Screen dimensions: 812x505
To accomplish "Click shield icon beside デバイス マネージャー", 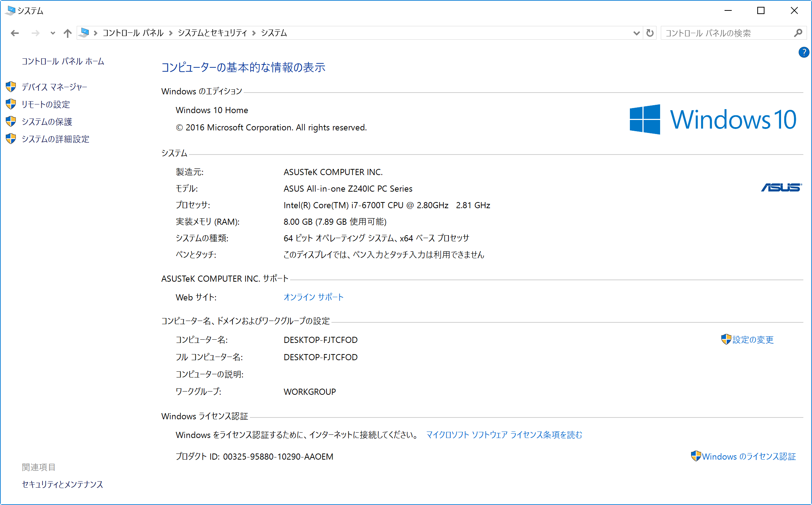I will tap(11, 86).
